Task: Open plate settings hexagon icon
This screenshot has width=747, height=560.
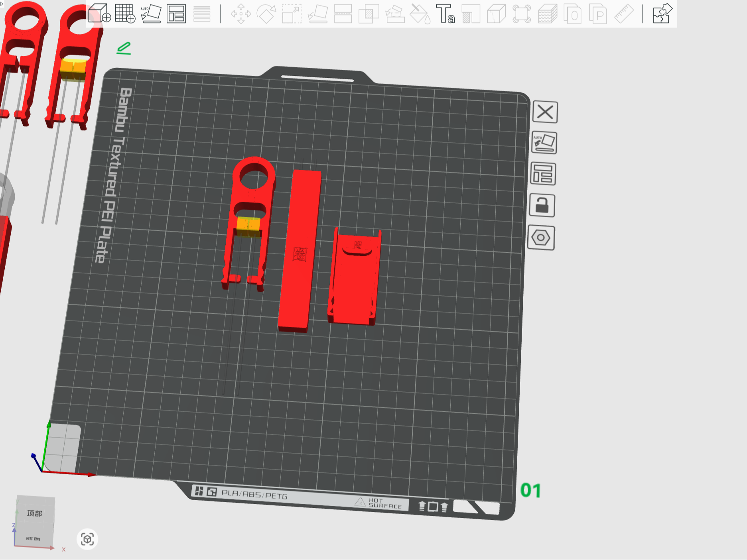Action: pos(541,238)
